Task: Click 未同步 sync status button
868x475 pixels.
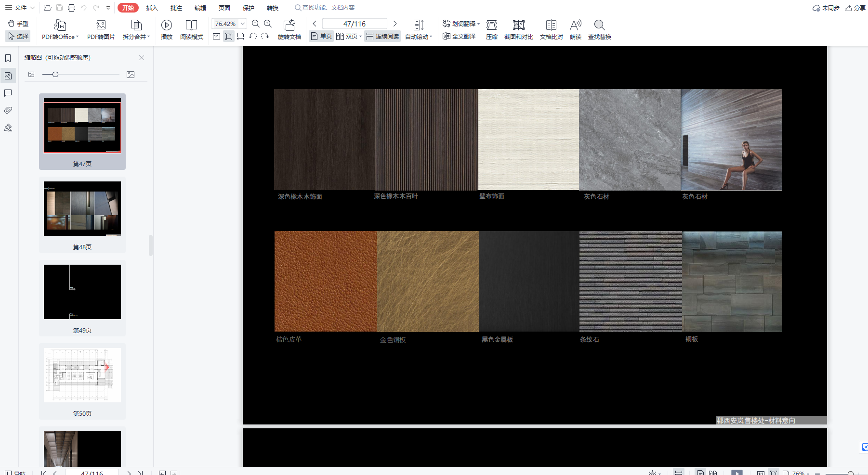Action: 826,8
